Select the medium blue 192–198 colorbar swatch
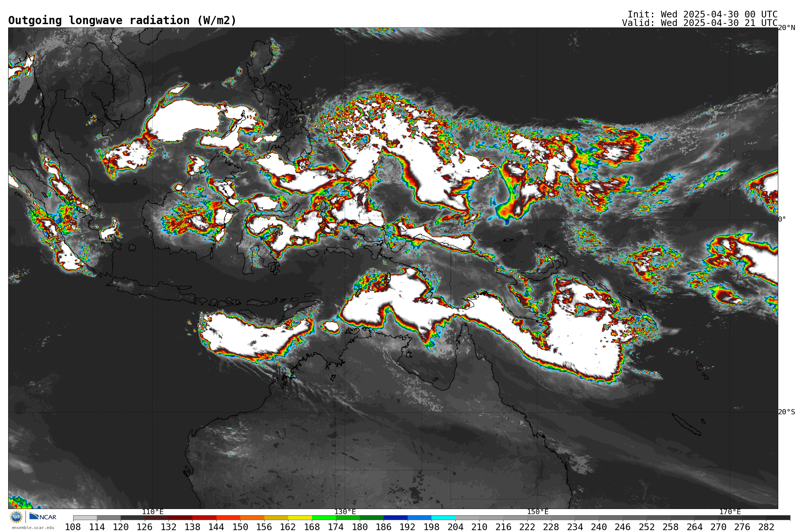Viewport: 802px width, 532px height. click(x=420, y=518)
